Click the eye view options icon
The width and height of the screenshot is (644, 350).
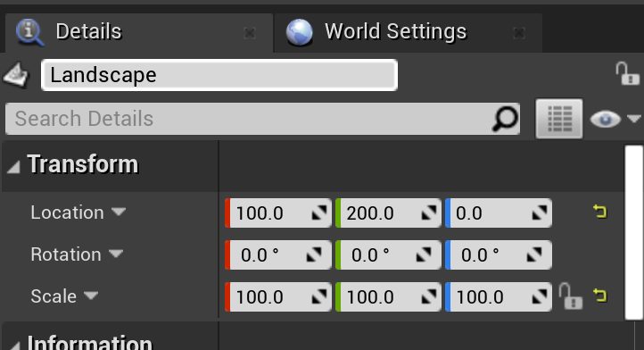(x=606, y=119)
